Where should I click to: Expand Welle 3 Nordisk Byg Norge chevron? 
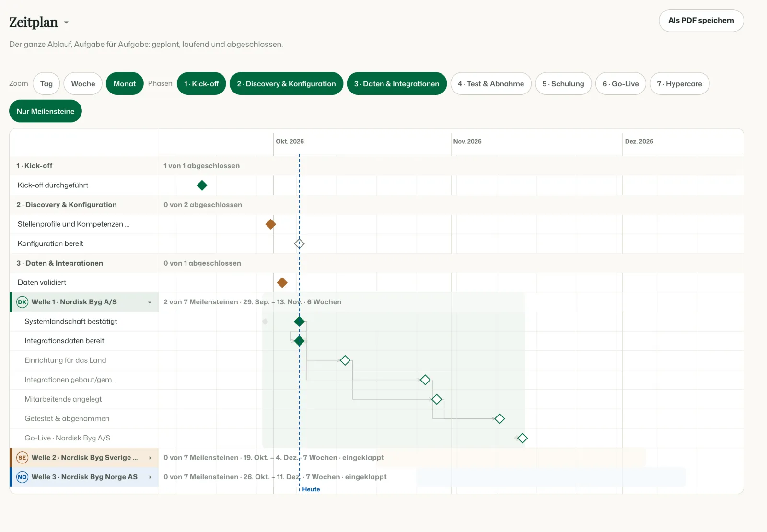click(150, 477)
